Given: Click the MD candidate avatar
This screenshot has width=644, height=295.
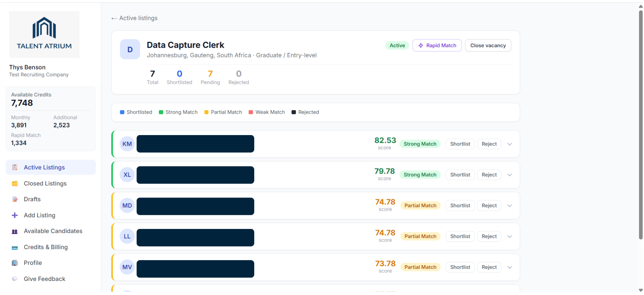Looking at the screenshot, I should [x=127, y=205].
